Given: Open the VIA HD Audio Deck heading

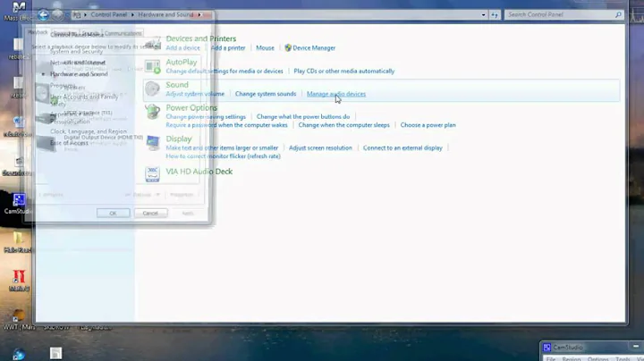Looking at the screenshot, I should point(199,172).
